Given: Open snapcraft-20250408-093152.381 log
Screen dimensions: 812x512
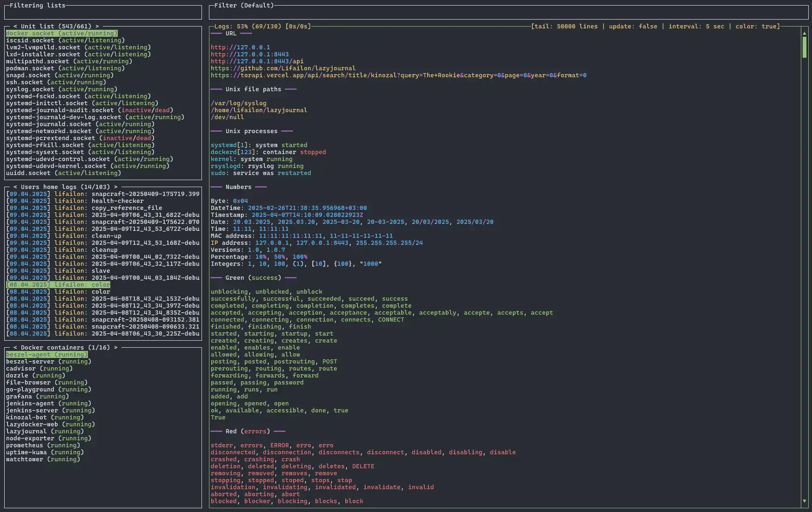Looking at the screenshot, I should pos(103,320).
